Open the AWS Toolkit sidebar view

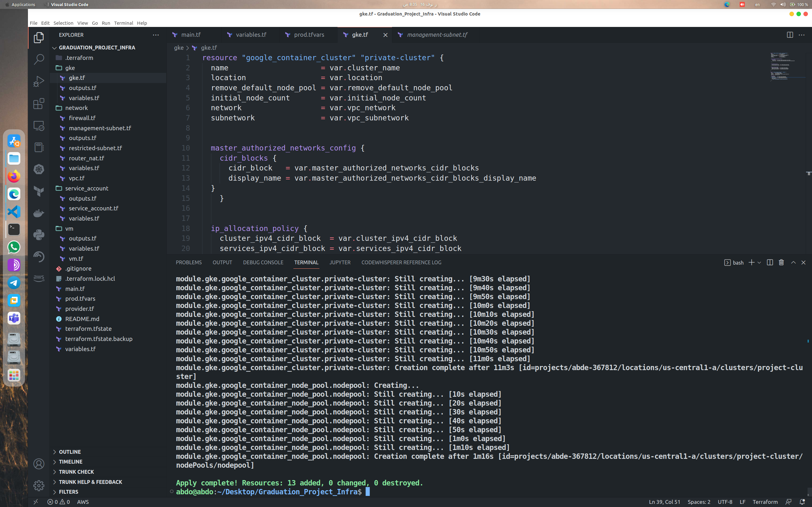39,278
